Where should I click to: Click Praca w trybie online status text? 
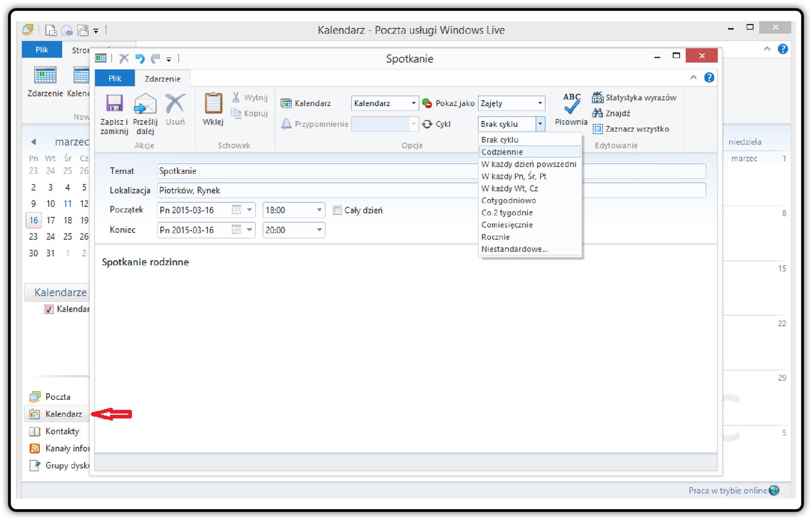coord(727,490)
